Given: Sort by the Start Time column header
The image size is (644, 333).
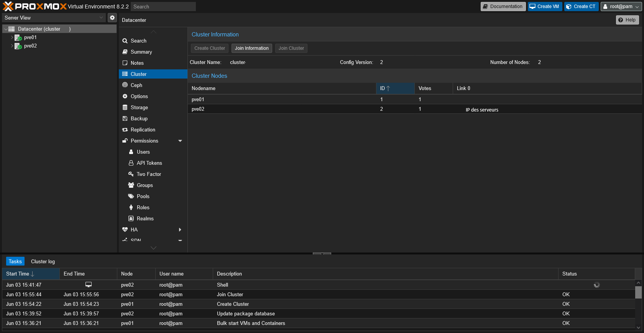Looking at the screenshot, I should pos(18,274).
